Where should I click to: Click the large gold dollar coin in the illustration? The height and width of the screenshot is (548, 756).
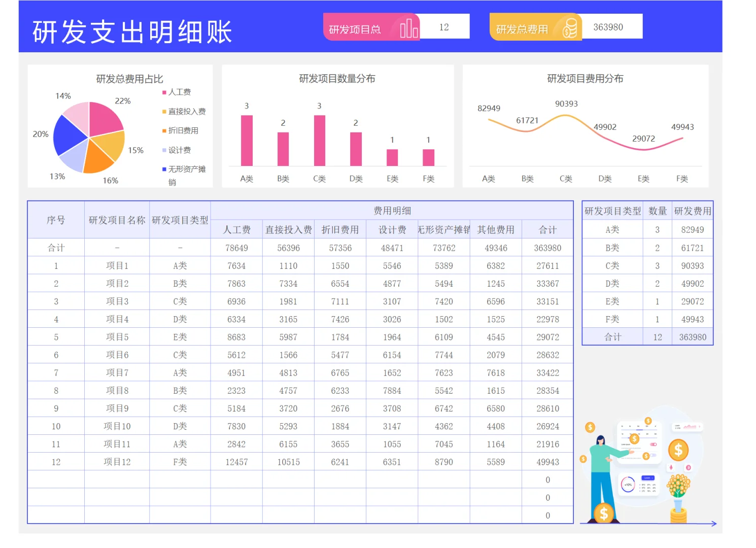(x=678, y=450)
